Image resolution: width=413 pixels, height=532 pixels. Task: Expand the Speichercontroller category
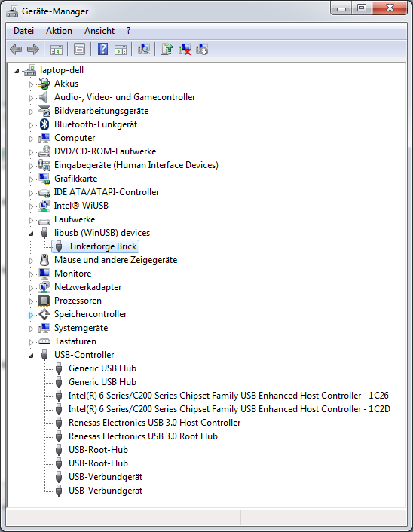[x=31, y=315]
